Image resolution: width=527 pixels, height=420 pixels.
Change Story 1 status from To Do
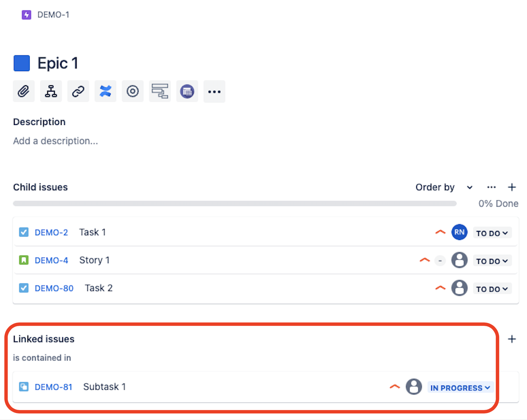click(x=492, y=261)
